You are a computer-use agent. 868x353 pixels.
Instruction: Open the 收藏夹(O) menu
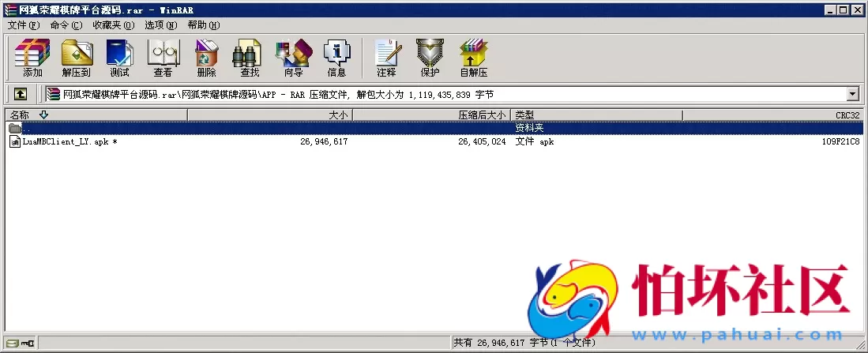[x=113, y=25]
